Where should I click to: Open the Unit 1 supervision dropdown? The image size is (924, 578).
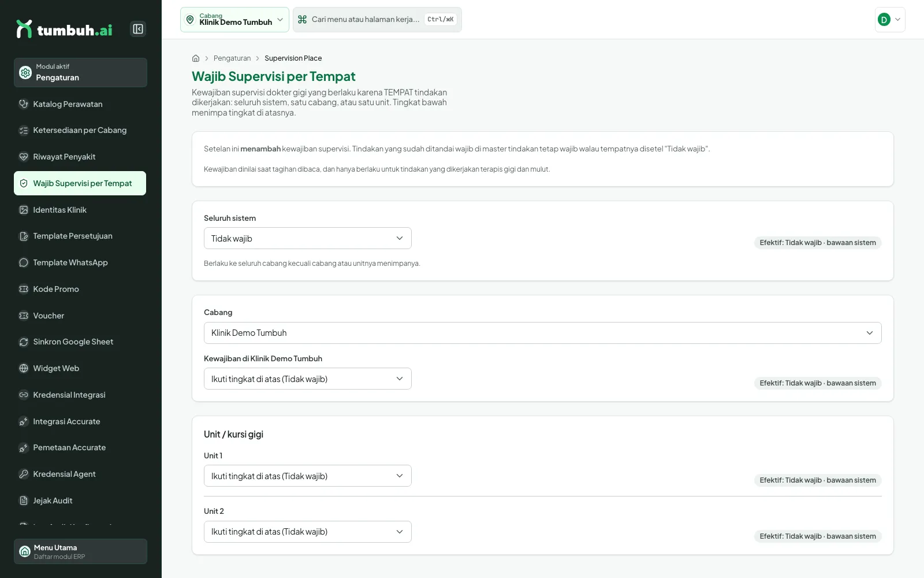click(308, 476)
